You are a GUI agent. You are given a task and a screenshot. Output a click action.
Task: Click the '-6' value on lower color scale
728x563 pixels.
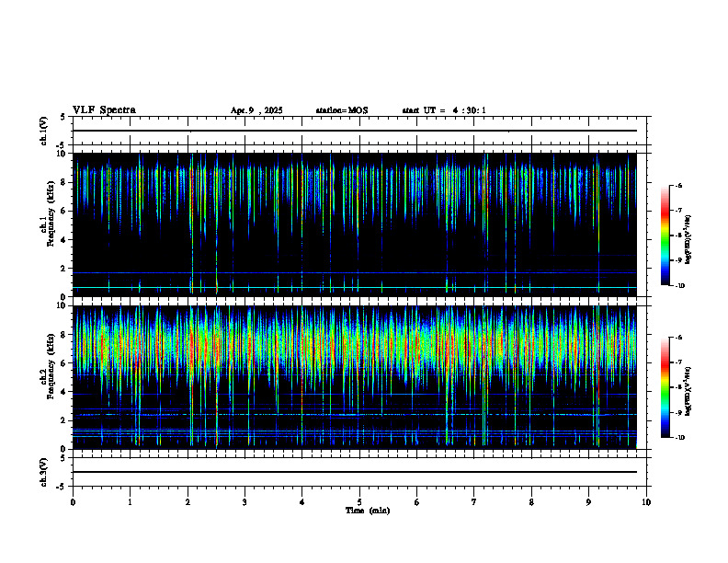pyautogui.click(x=678, y=338)
